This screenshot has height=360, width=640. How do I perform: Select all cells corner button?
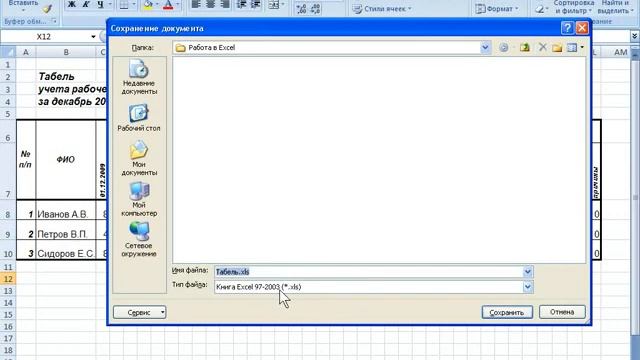[x=8, y=52]
